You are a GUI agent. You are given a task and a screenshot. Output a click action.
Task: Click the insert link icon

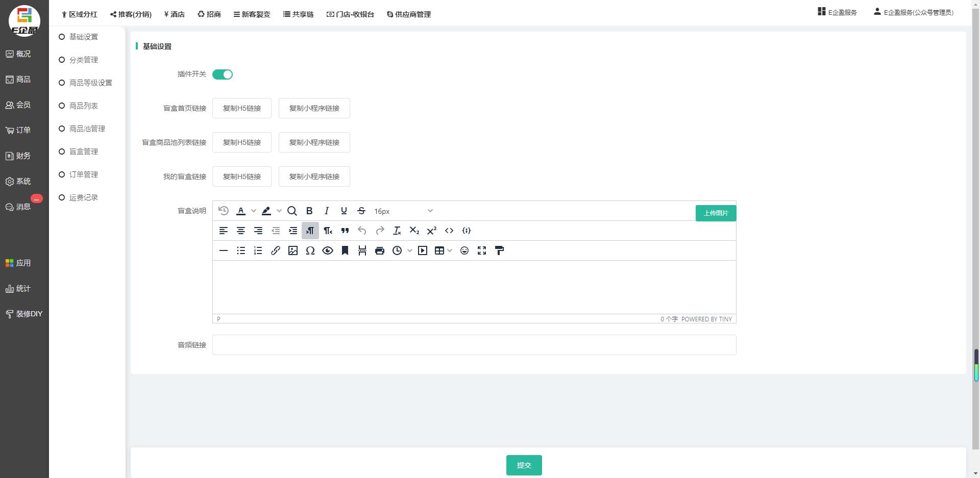tap(276, 250)
